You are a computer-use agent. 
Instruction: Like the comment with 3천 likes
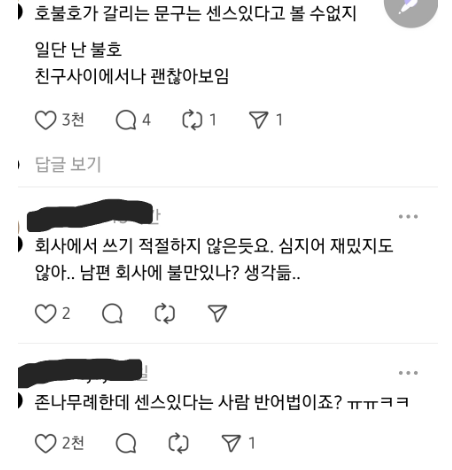45,120
